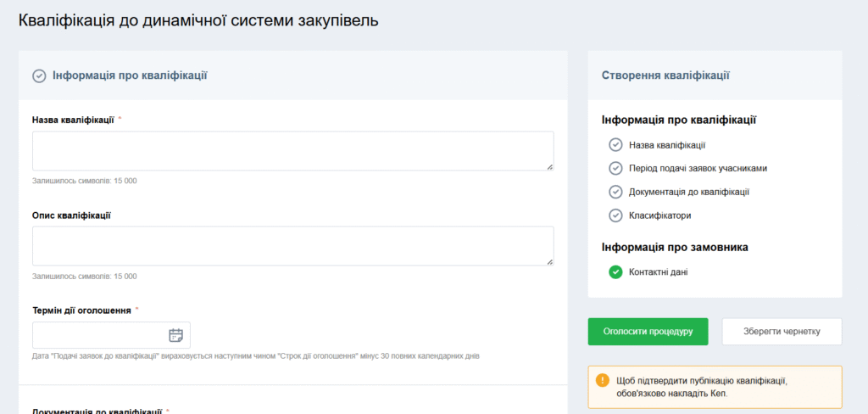The image size is (868, 414).
Task: Focus the 'Назва кваліфікації' text area
Action: (292, 151)
